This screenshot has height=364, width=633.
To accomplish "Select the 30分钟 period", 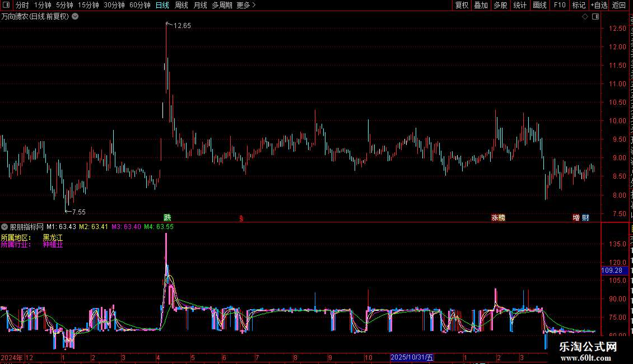I will 114,5.
